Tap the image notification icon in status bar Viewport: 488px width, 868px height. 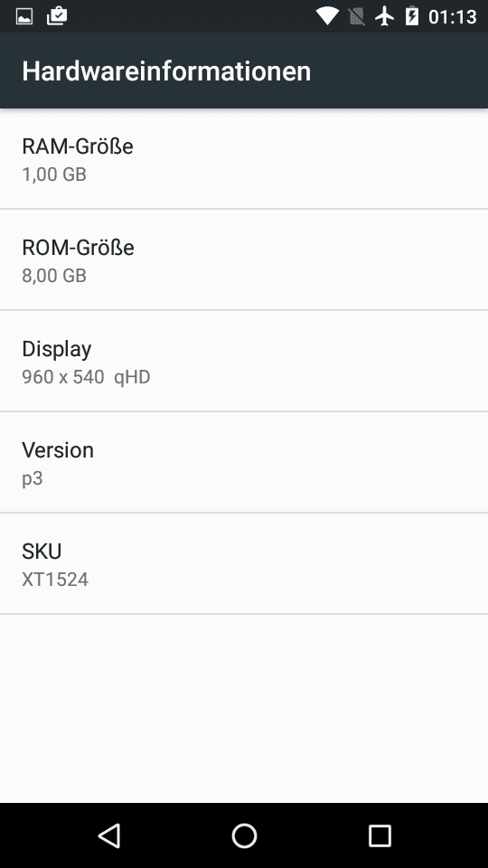pyautogui.click(x=24, y=16)
